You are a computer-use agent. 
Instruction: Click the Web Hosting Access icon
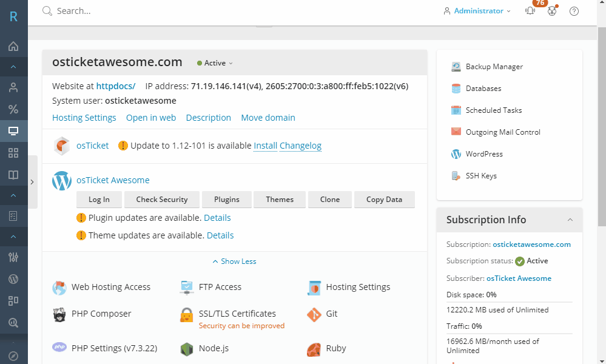tap(59, 288)
